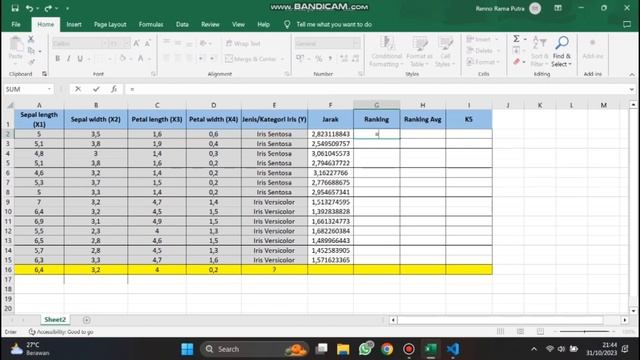Open the Merge & Center dropdown arrow
The width and height of the screenshot is (640, 360).
(x=282, y=59)
